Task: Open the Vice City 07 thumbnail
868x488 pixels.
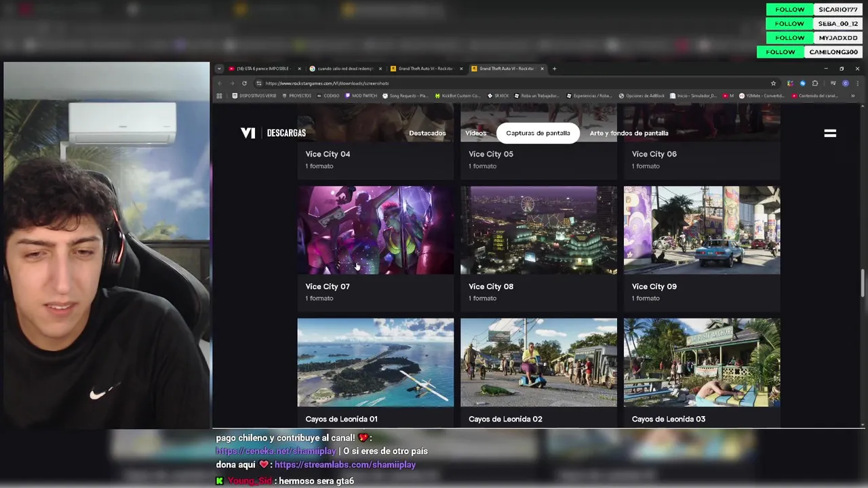Action: coord(376,230)
